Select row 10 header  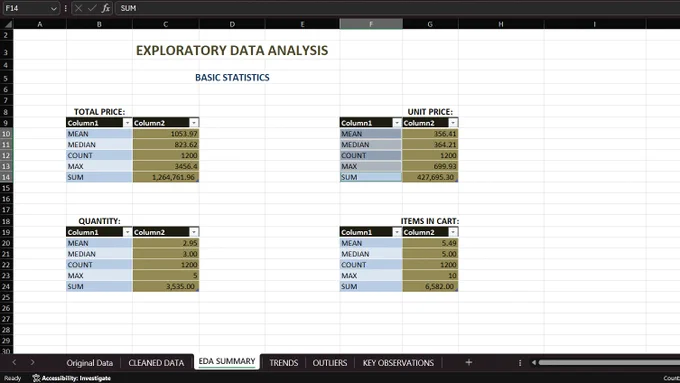(x=7, y=134)
